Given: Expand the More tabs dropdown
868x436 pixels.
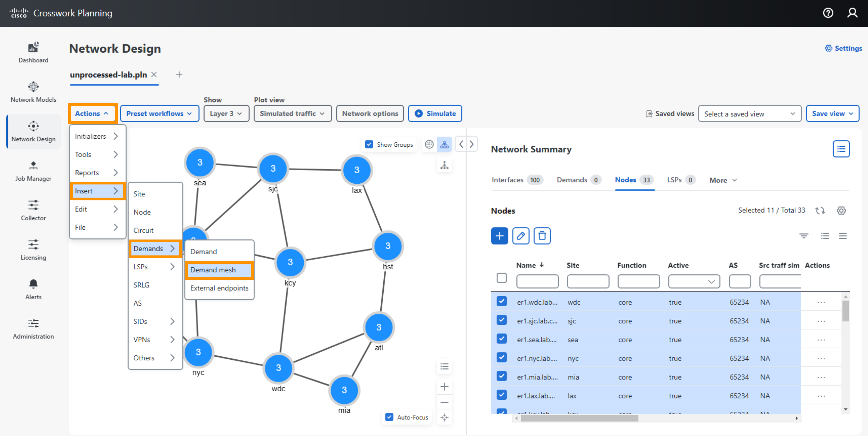Looking at the screenshot, I should 723,180.
